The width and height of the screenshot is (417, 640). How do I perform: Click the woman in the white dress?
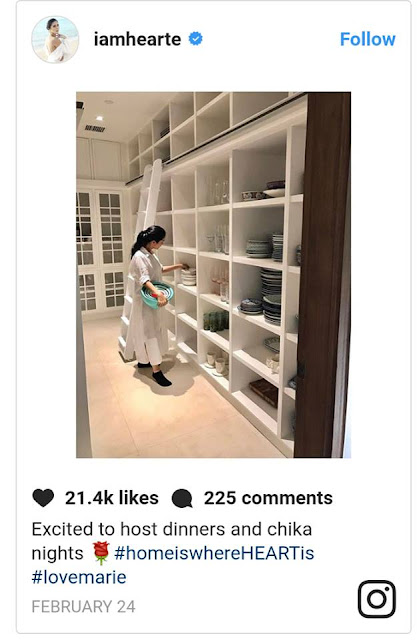[151, 304]
